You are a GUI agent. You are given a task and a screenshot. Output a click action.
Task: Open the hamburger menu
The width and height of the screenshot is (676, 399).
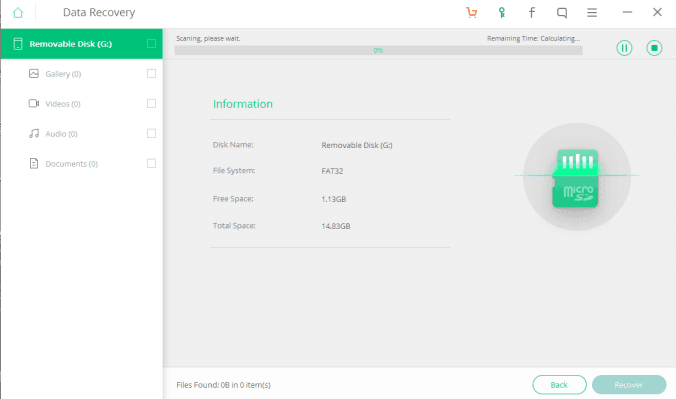[x=592, y=13]
